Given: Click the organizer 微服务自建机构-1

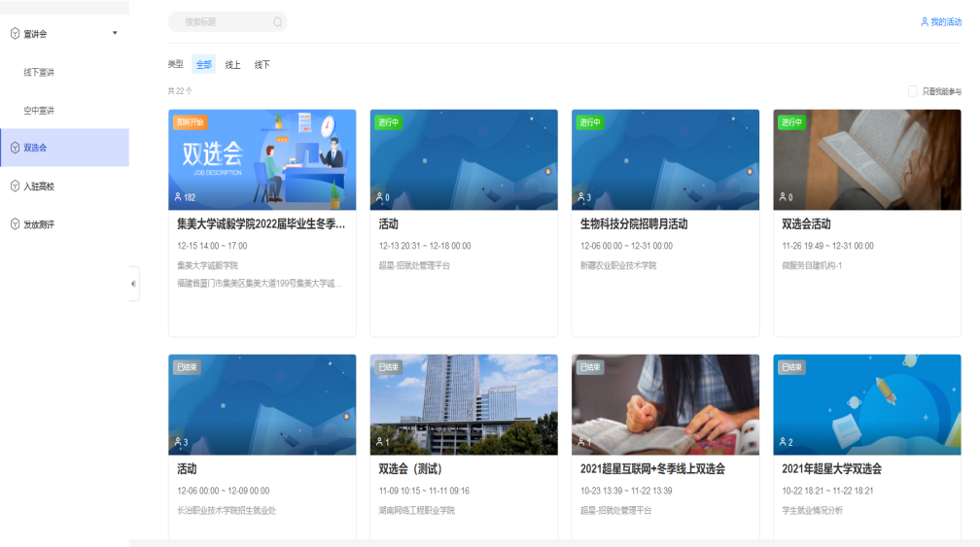Looking at the screenshot, I should point(812,265).
